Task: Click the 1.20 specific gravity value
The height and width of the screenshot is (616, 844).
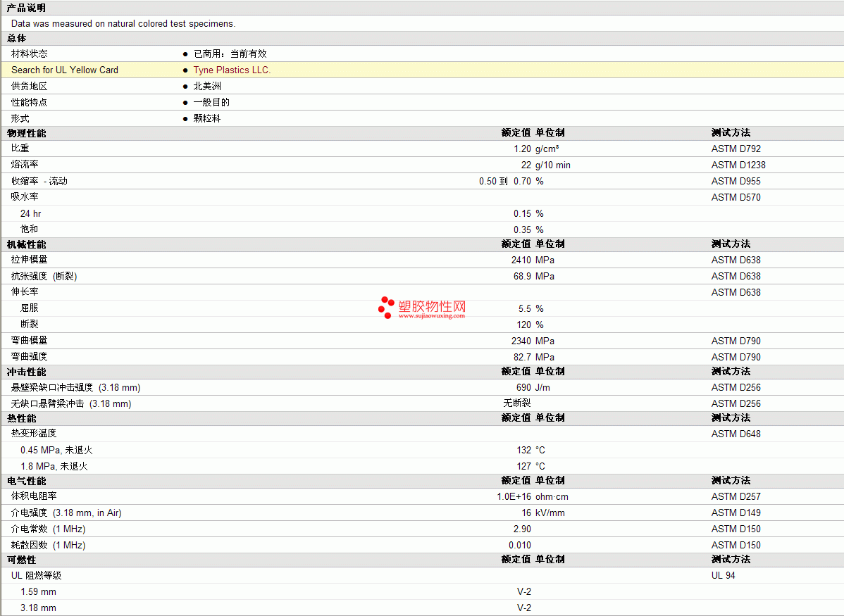Action: click(x=522, y=149)
